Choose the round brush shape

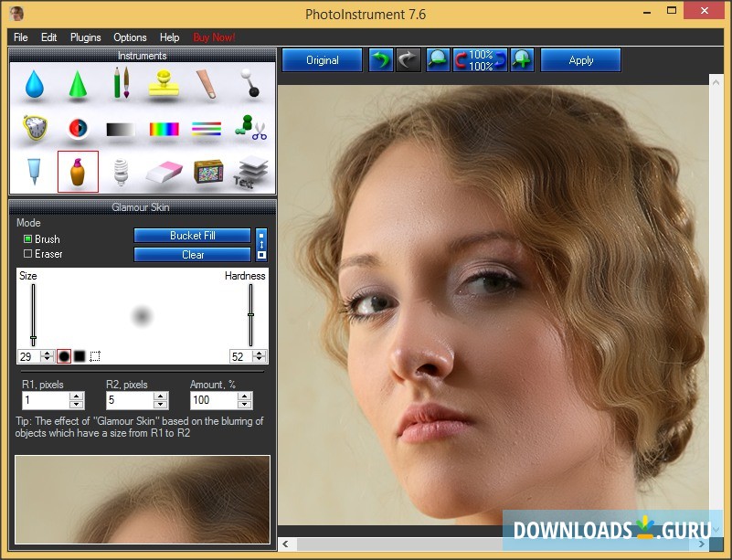(x=64, y=356)
